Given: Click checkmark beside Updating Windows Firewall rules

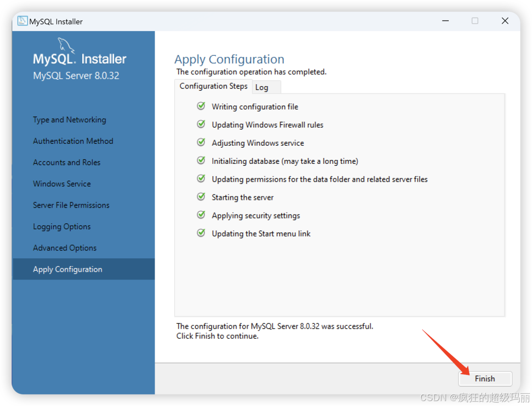Looking at the screenshot, I should pyautogui.click(x=201, y=125).
